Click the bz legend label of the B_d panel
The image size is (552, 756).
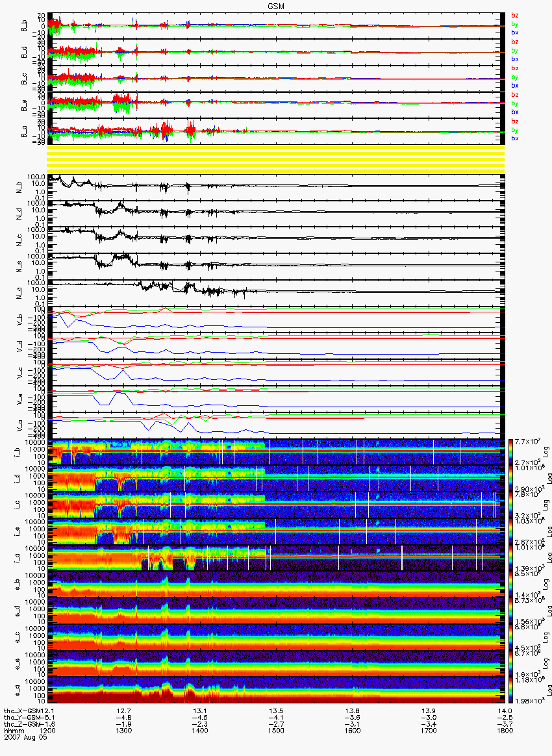click(515, 42)
